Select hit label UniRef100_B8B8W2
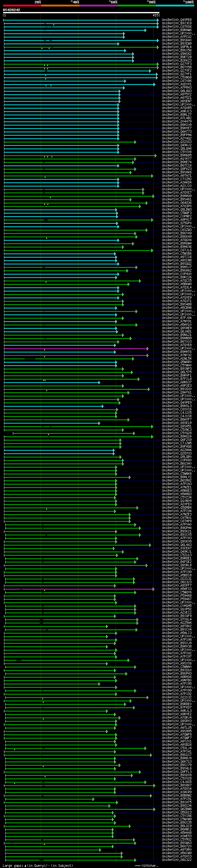The width and height of the screenshot is (197, 868). (177, 796)
